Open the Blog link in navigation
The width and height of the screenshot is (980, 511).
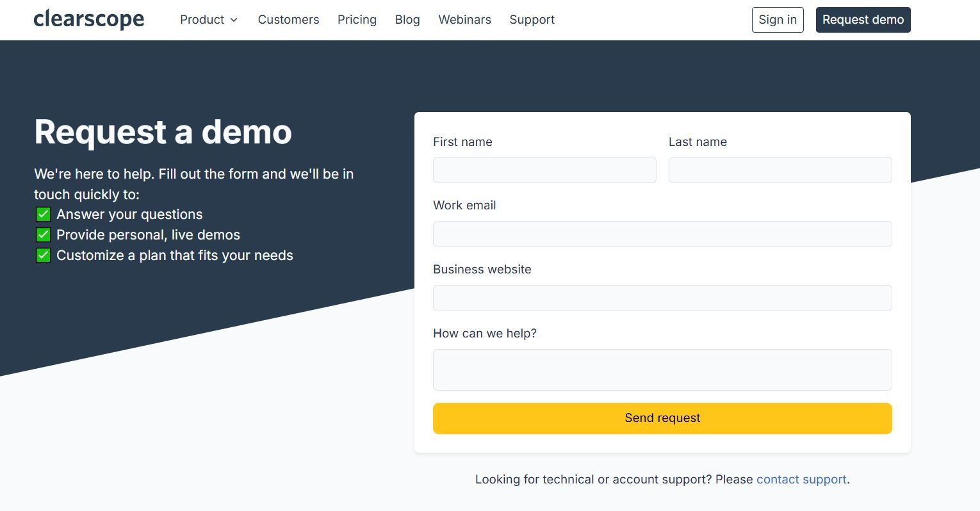click(x=407, y=20)
